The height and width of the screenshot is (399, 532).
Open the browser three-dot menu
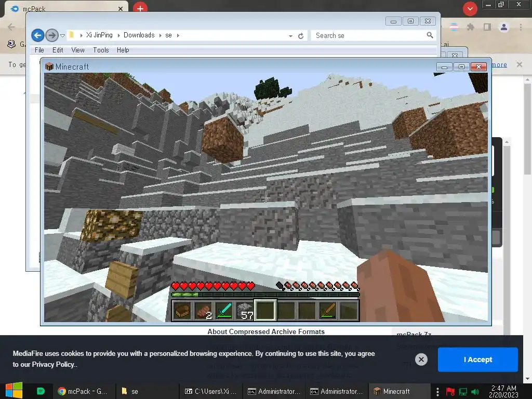pos(521,27)
